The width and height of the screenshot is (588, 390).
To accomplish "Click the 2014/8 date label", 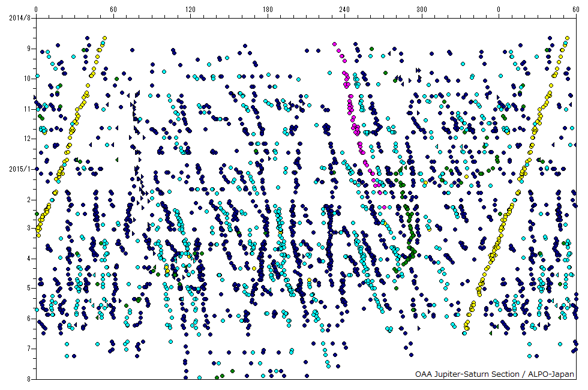I will click(x=20, y=17).
